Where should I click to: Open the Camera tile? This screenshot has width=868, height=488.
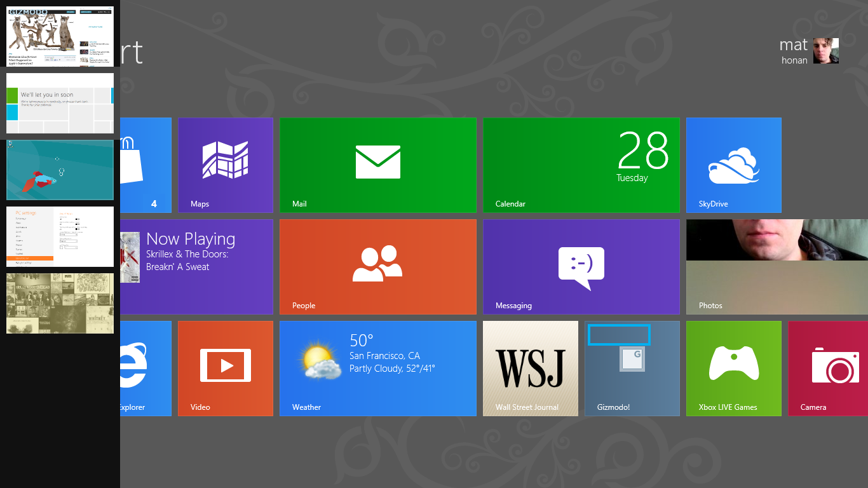point(828,369)
